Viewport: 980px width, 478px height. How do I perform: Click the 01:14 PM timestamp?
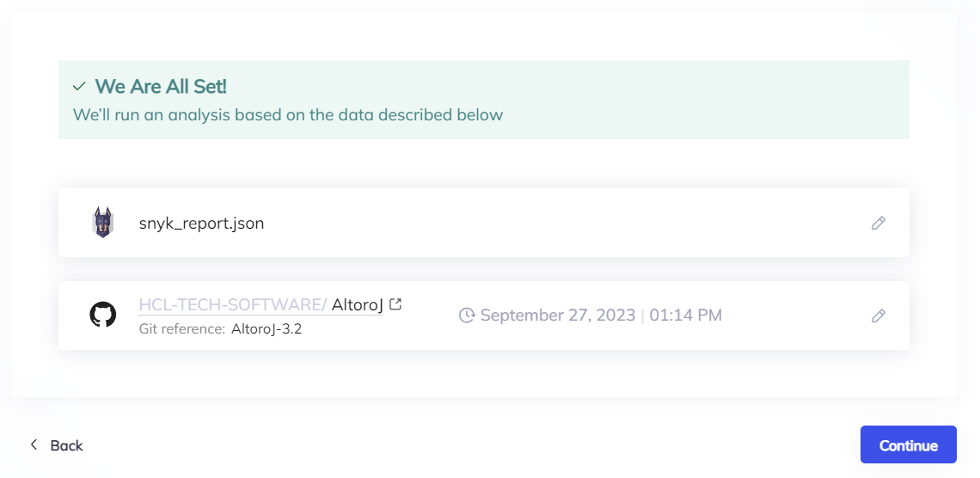click(x=685, y=316)
